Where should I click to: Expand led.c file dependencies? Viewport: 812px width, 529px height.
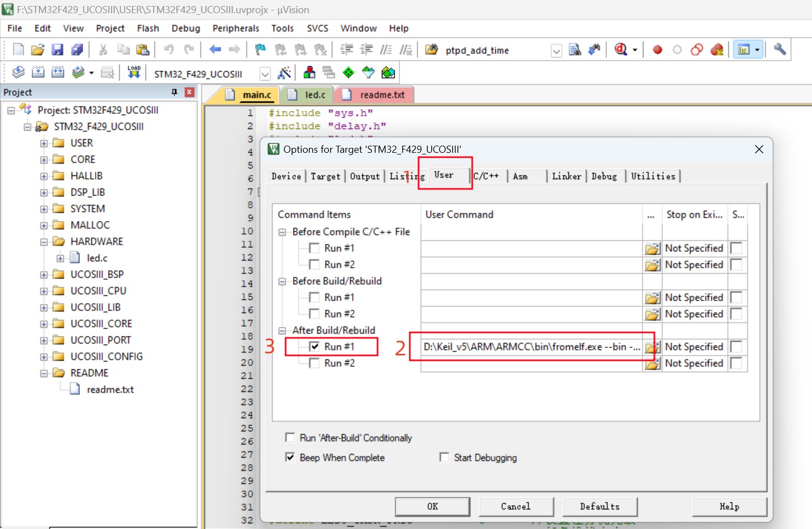(x=60, y=258)
